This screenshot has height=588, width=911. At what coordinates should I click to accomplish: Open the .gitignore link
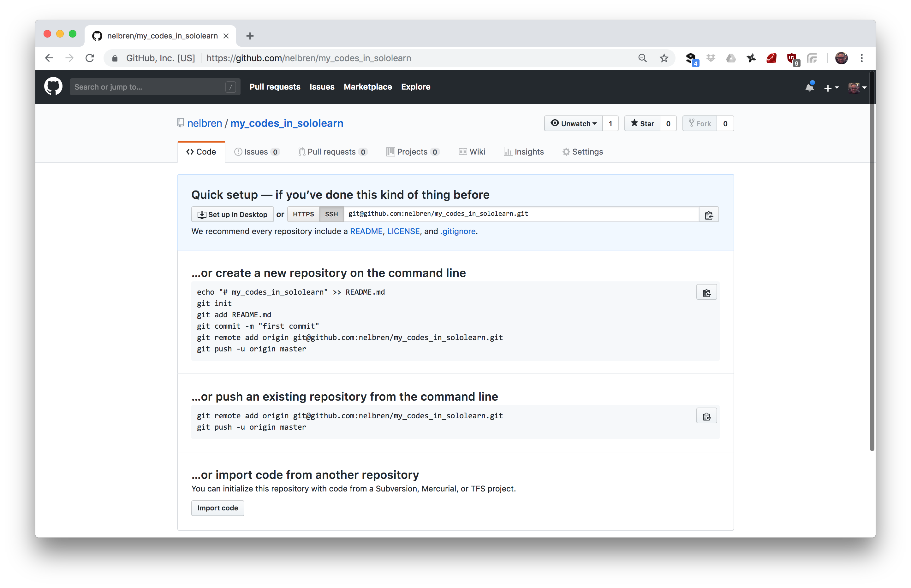click(x=458, y=231)
